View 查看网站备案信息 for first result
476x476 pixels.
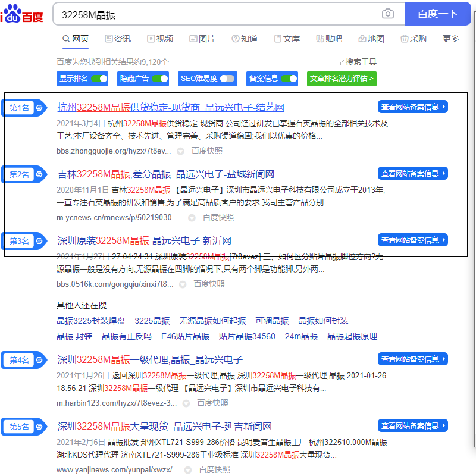[413, 107]
